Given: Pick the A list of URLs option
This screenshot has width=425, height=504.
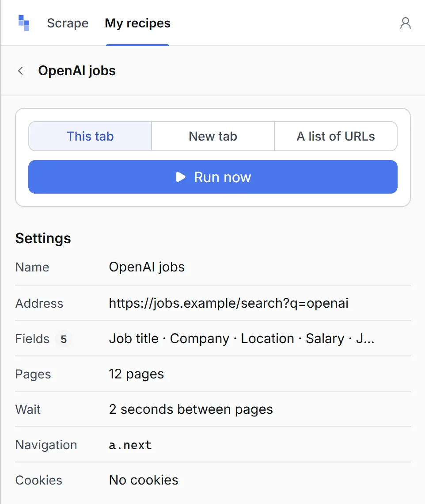Looking at the screenshot, I should click(x=336, y=136).
